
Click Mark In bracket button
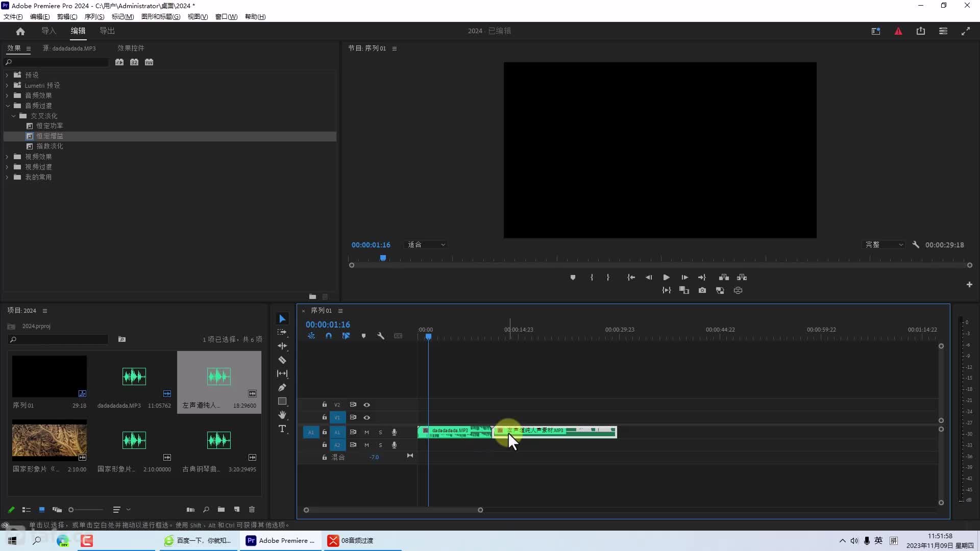point(592,278)
